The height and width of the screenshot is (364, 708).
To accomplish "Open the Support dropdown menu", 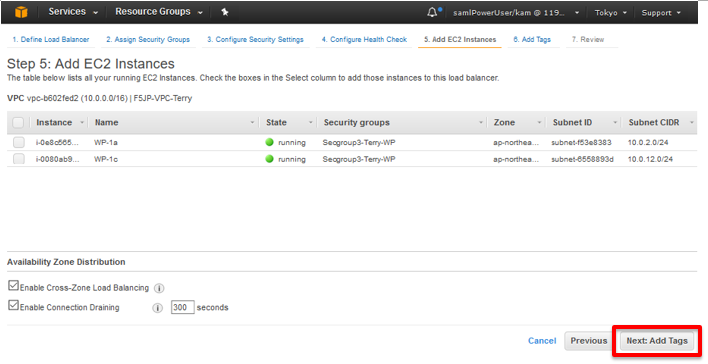I will [661, 13].
